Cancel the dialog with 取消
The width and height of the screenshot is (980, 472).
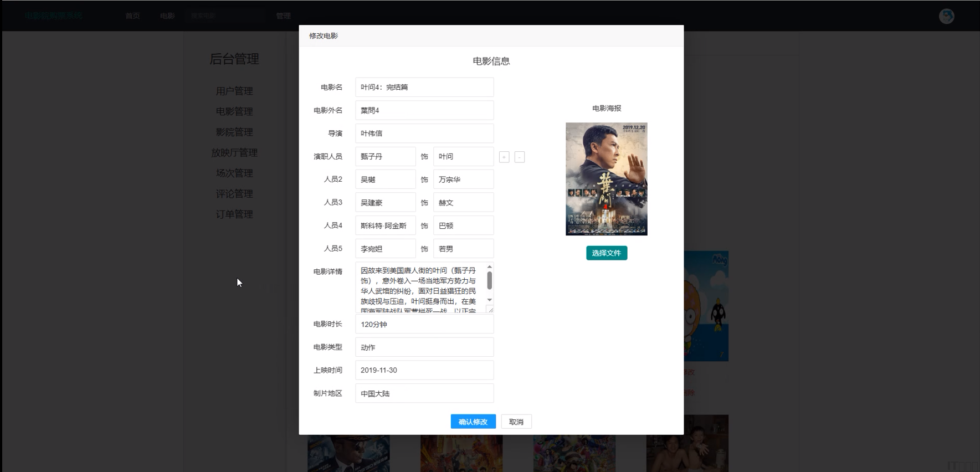click(x=516, y=422)
